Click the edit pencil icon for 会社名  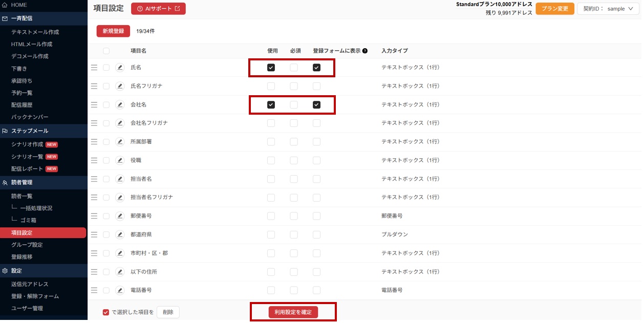pos(120,105)
